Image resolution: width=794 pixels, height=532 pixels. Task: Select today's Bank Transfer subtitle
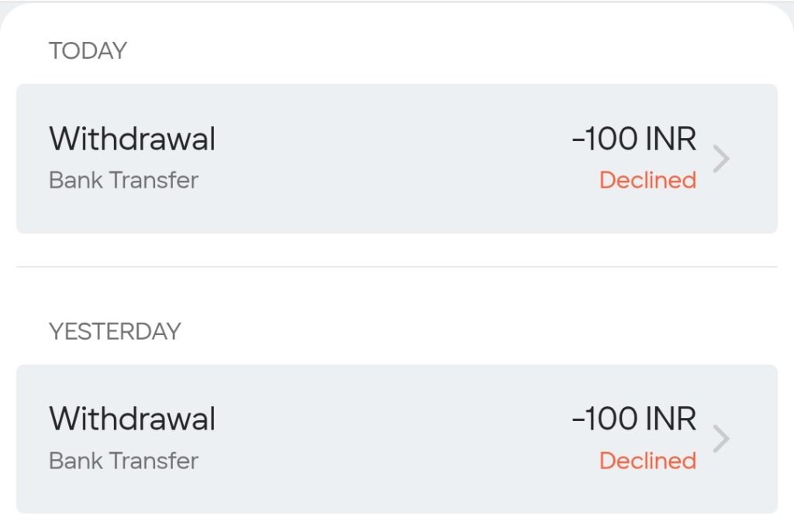click(x=124, y=181)
